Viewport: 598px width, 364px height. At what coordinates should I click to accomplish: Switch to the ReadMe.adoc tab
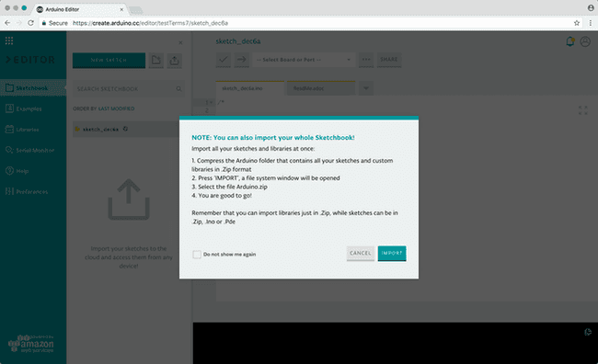pyautogui.click(x=321, y=88)
